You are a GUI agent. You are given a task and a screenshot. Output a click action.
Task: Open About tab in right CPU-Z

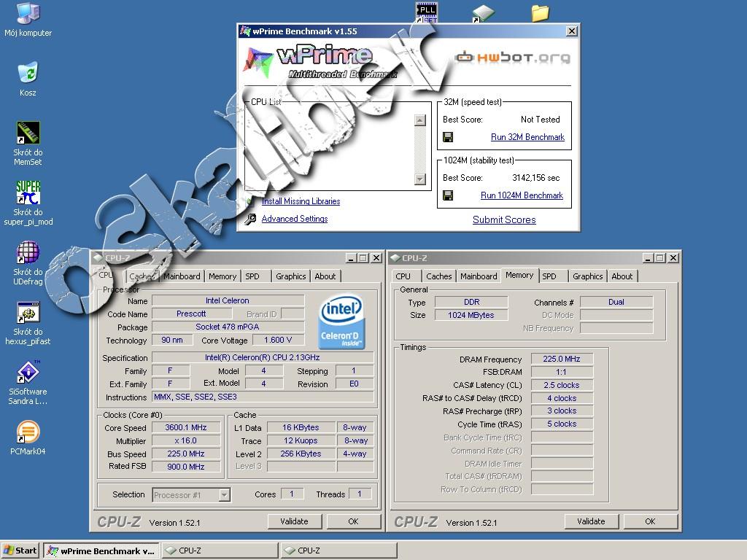(x=622, y=276)
